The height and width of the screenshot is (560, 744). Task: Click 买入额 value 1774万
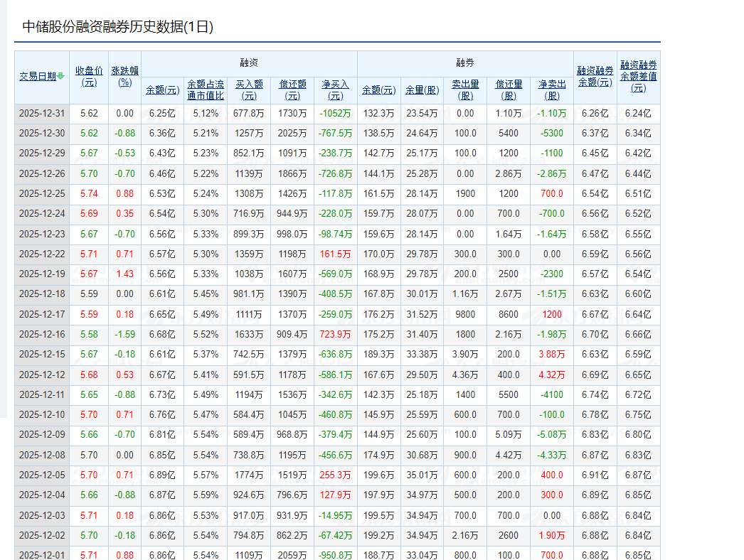249,475
